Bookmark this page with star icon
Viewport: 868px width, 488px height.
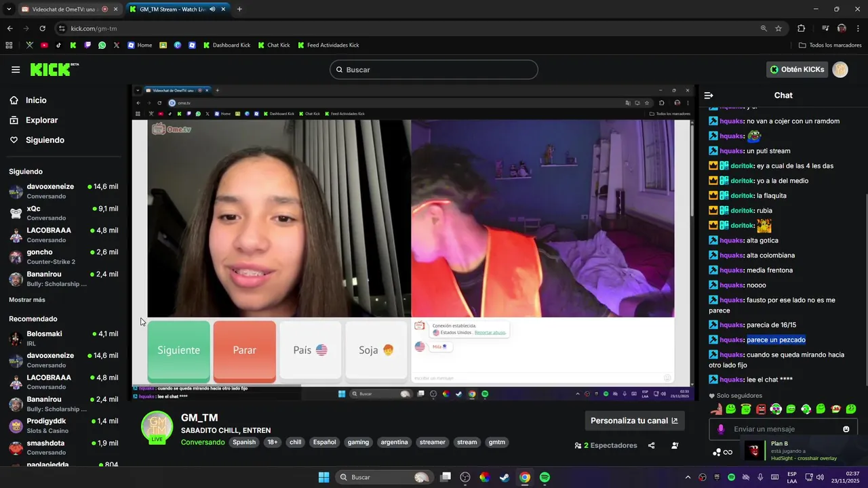pyautogui.click(x=778, y=28)
